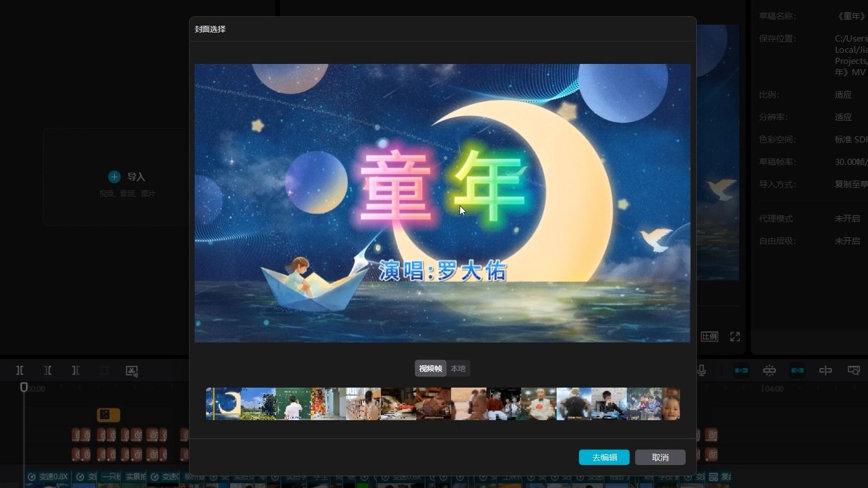Viewport: 868px width, 488px height.
Task: Click the fullscreen preview icon
Action: [x=735, y=337]
